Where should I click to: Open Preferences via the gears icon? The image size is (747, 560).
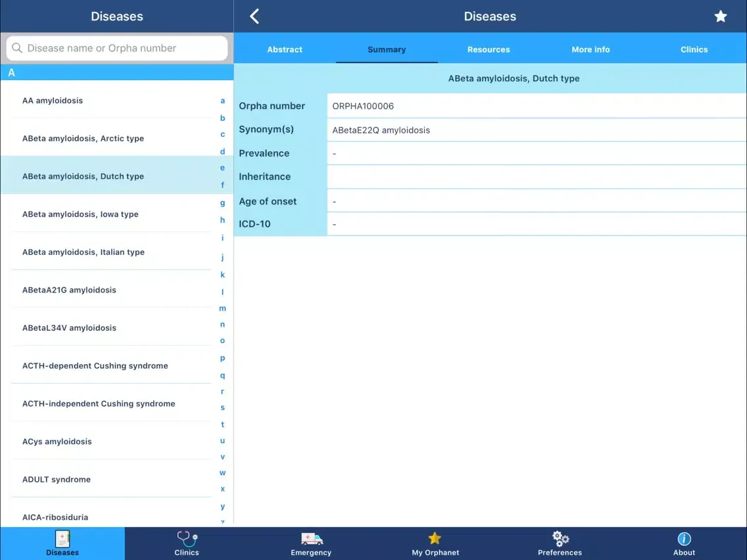(x=560, y=544)
